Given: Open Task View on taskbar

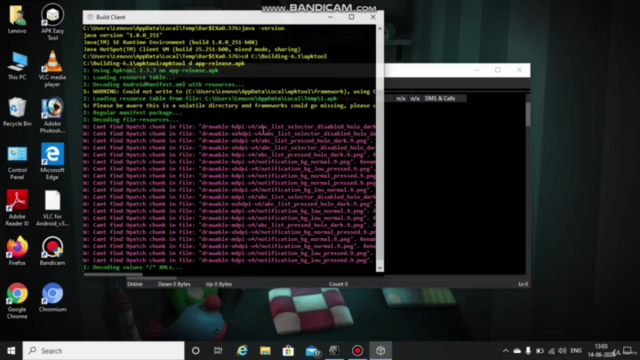Looking at the screenshot, I should [x=218, y=351].
